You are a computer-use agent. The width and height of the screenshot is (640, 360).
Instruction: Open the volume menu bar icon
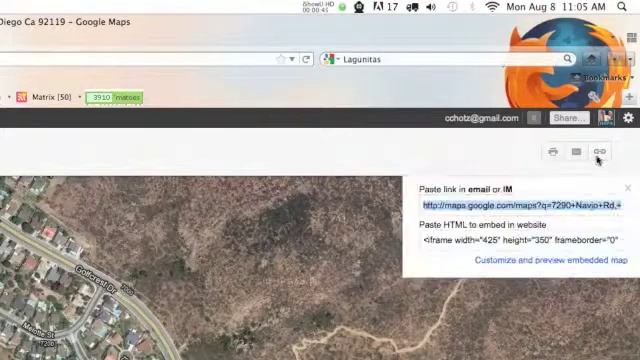pos(431,7)
